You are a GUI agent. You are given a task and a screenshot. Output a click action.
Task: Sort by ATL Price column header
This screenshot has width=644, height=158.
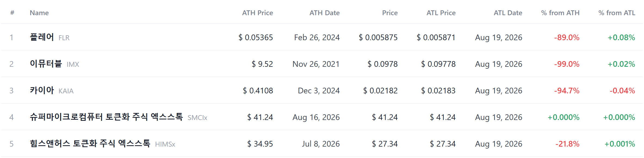tap(441, 13)
